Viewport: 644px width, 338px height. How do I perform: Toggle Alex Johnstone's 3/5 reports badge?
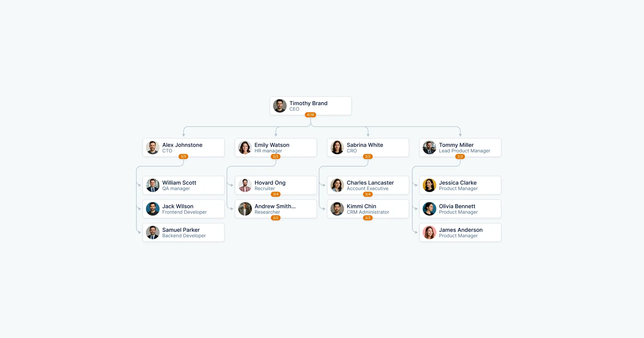pyautogui.click(x=184, y=156)
